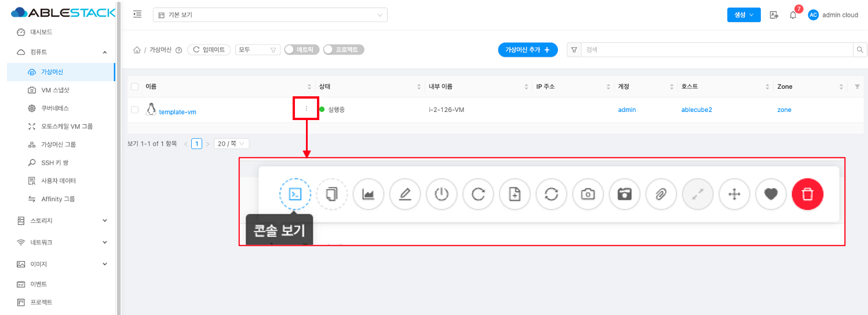Viewport: 868px width, 315px height.
Task: Open three-dot action menu for template-vm
Action: click(307, 108)
